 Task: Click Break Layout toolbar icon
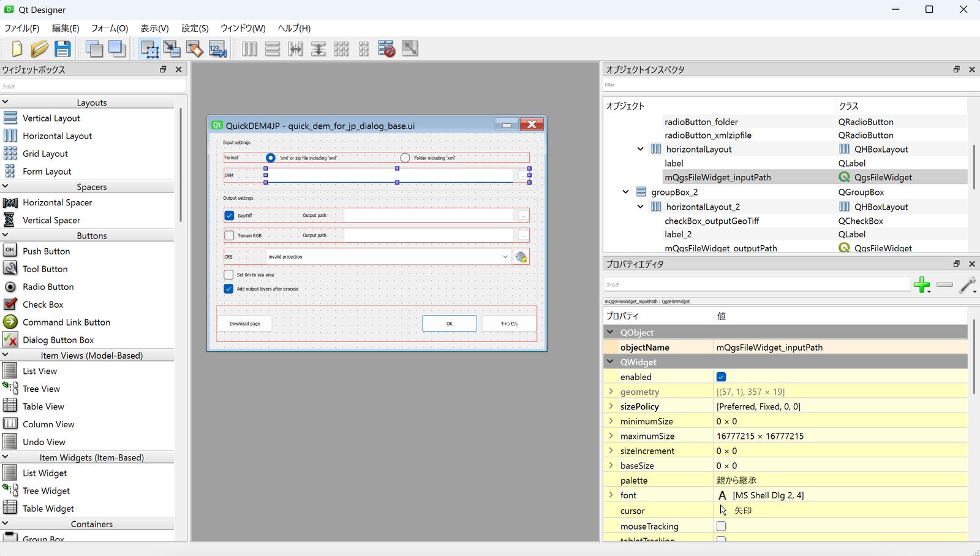pos(386,49)
